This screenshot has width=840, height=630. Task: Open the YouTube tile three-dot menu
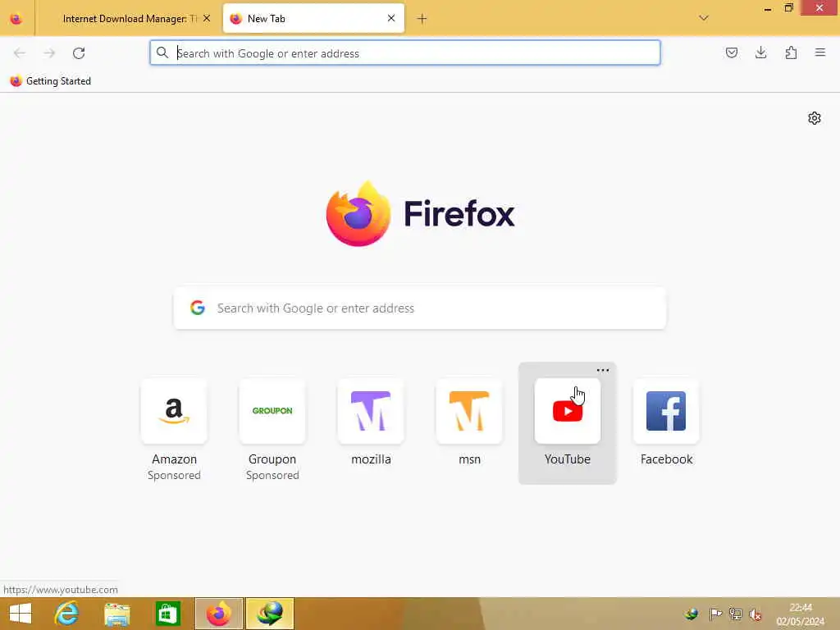point(603,370)
